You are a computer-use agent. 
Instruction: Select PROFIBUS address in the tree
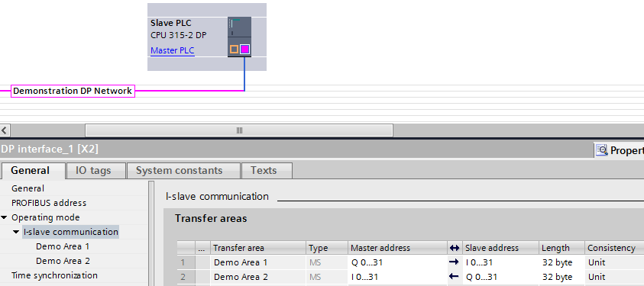pos(49,203)
